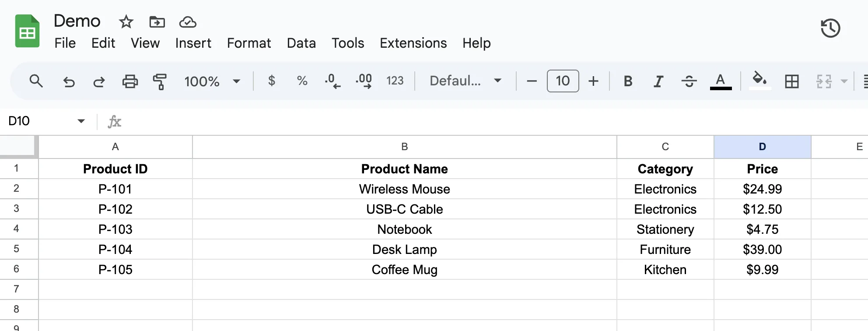Open the borders tool
The width and height of the screenshot is (868, 331).
pos(792,81)
